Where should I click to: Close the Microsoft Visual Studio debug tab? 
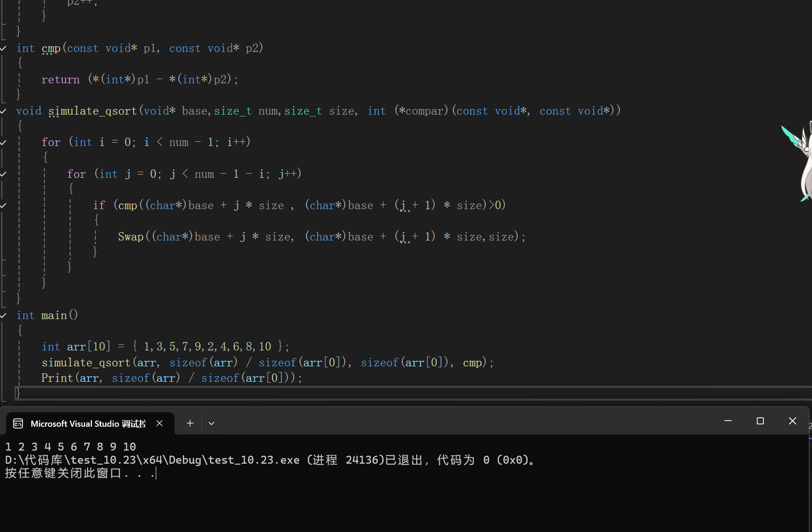159,423
